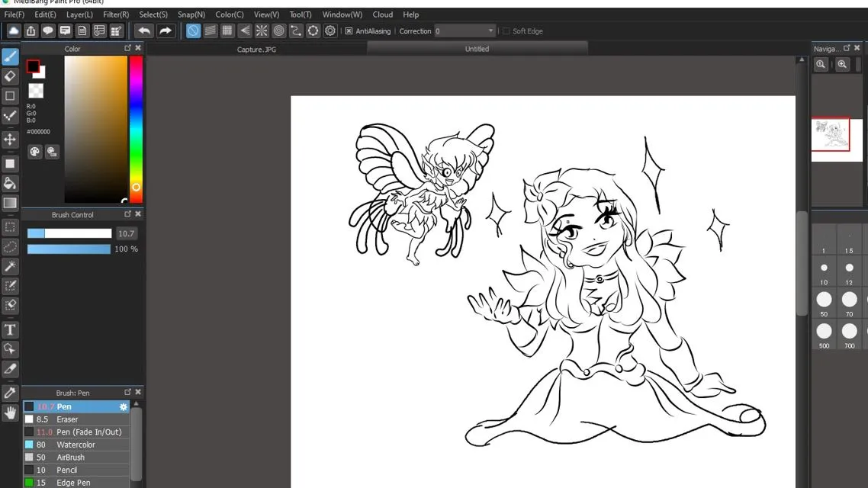
Task: Select the Select Eraser tool
Action: [10, 306]
